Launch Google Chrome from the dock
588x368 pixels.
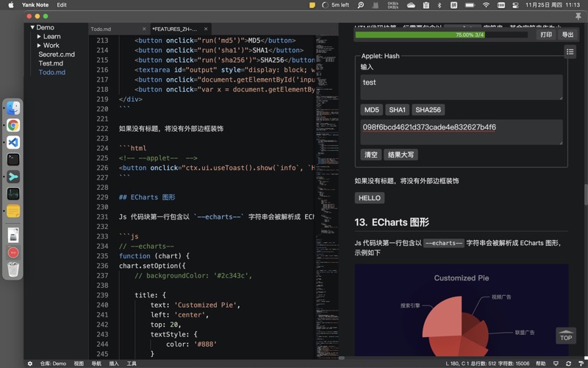click(x=13, y=125)
